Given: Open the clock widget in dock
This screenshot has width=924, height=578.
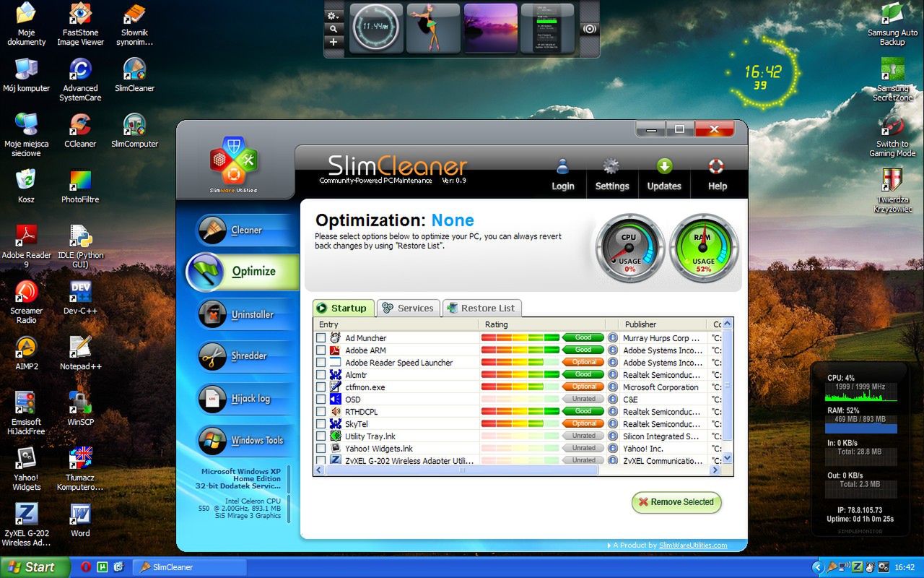Looking at the screenshot, I should pyautogui.click(x=376, y=28).
